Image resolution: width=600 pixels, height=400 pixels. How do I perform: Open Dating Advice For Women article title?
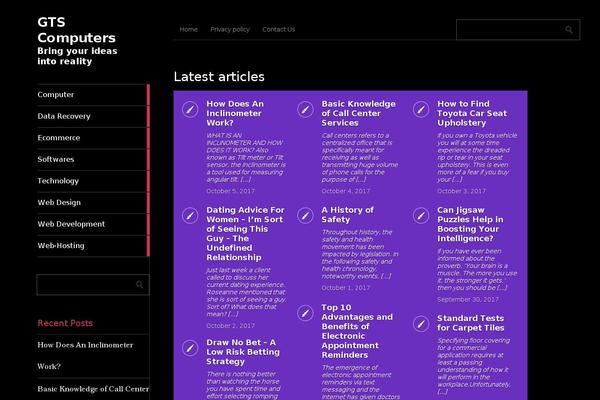[245, 233]
